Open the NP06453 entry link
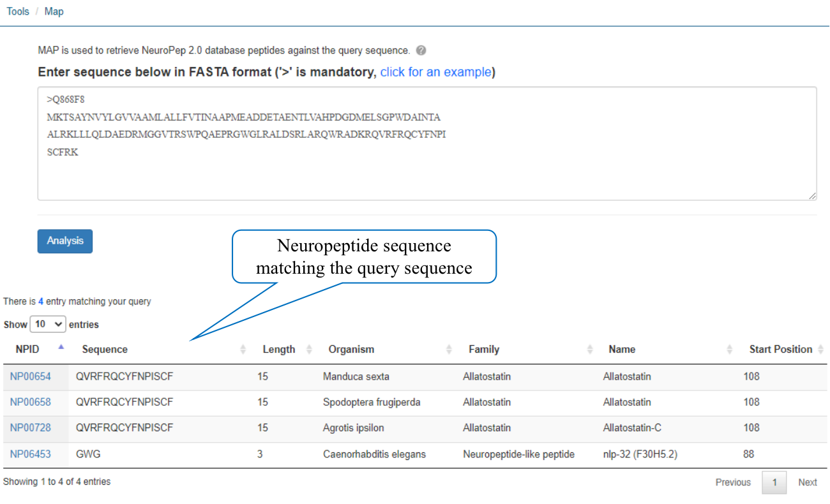The height and width of the screenshot is (504, 830). (31, 454)
